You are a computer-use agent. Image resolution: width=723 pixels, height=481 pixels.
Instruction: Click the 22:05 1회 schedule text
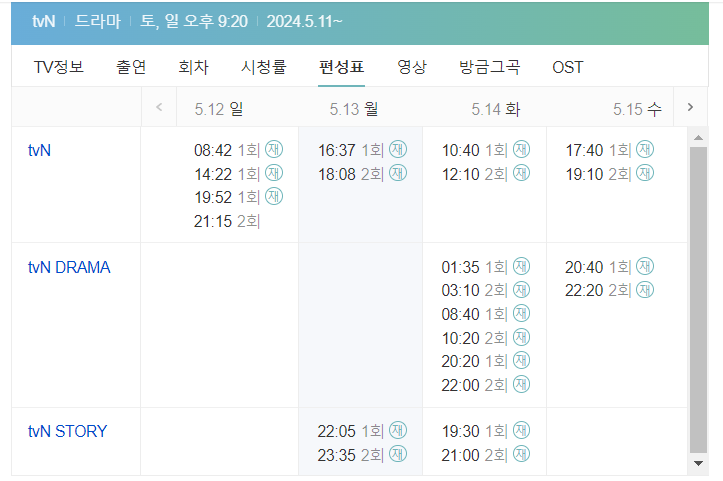(351, 432)
